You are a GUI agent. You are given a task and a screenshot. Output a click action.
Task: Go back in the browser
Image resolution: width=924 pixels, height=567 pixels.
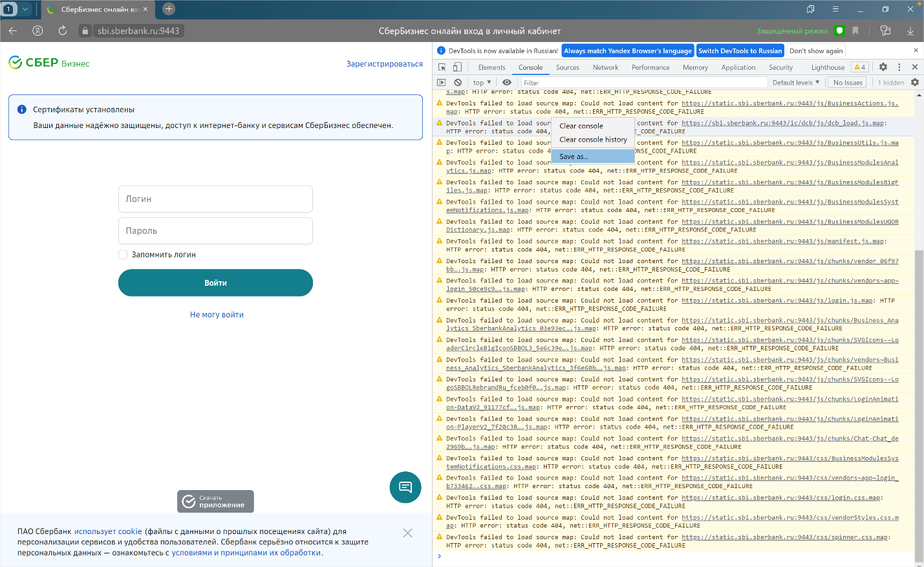pos(13,30)
